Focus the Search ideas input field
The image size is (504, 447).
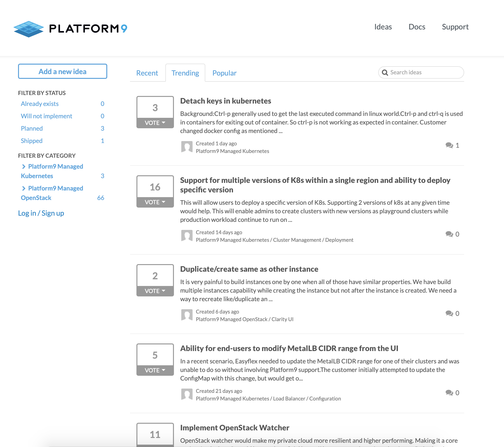(x=424, y=73)
